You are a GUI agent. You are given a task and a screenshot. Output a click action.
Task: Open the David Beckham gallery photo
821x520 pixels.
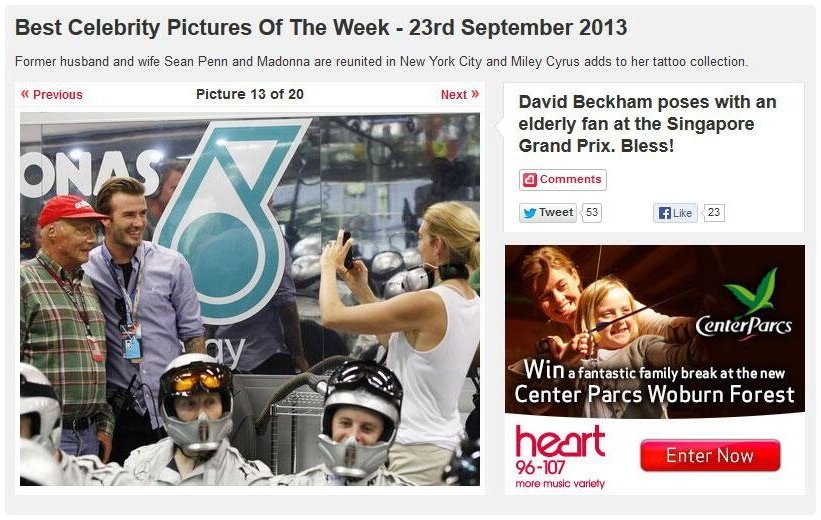click(250, 300)
